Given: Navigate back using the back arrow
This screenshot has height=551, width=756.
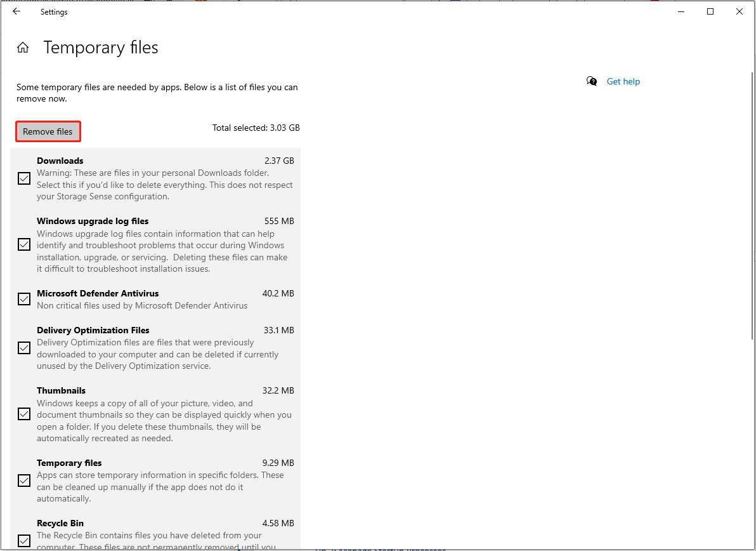Looking at the screenshot, I should (x=16, y=11).
